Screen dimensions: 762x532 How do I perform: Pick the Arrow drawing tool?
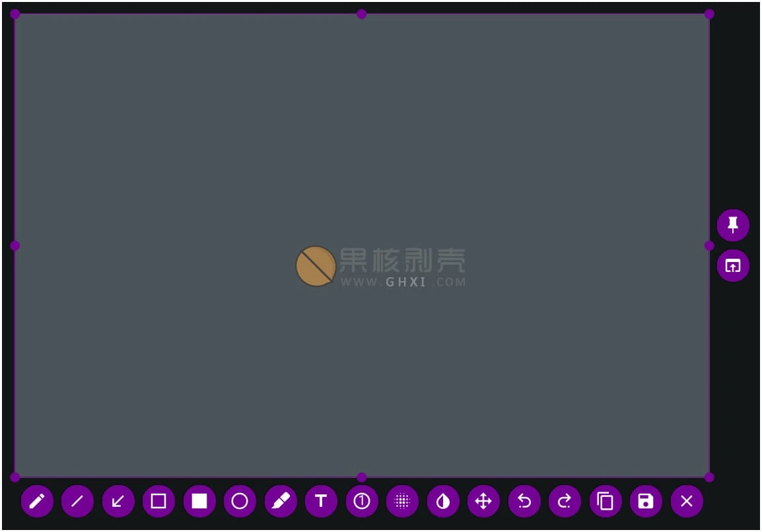point(118,502)
